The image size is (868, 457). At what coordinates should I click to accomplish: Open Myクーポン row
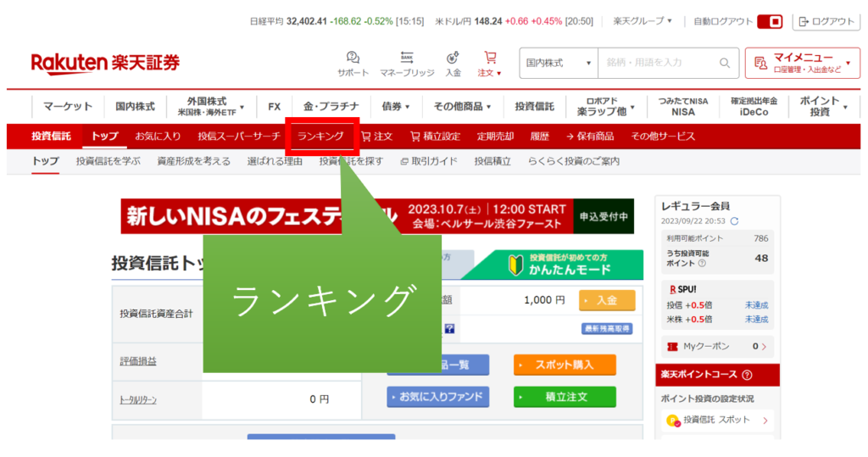(x=717, y=346)
